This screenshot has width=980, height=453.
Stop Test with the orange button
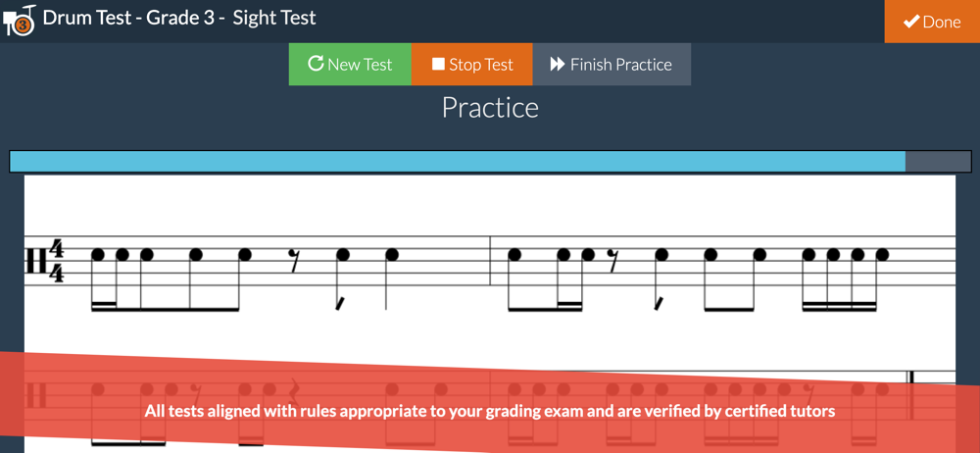point(472,64)
